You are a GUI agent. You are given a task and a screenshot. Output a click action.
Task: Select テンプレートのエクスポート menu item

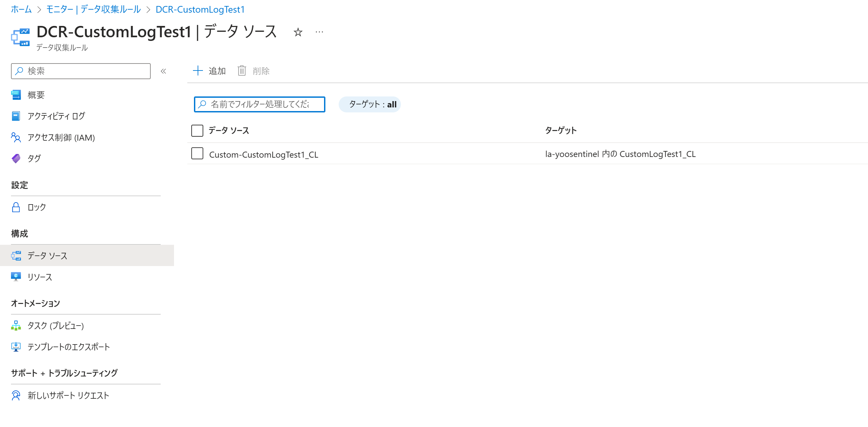[x=69, y=347]
